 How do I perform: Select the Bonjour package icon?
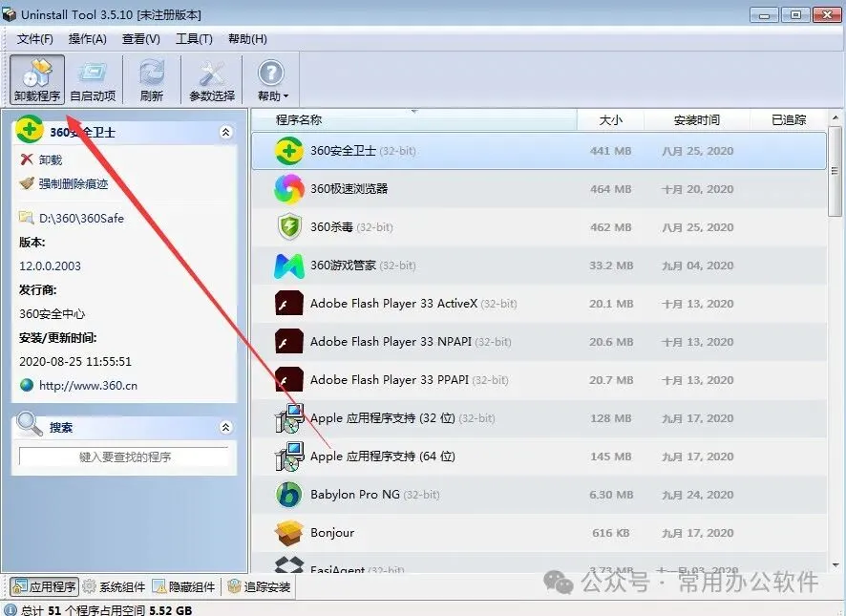289,533
